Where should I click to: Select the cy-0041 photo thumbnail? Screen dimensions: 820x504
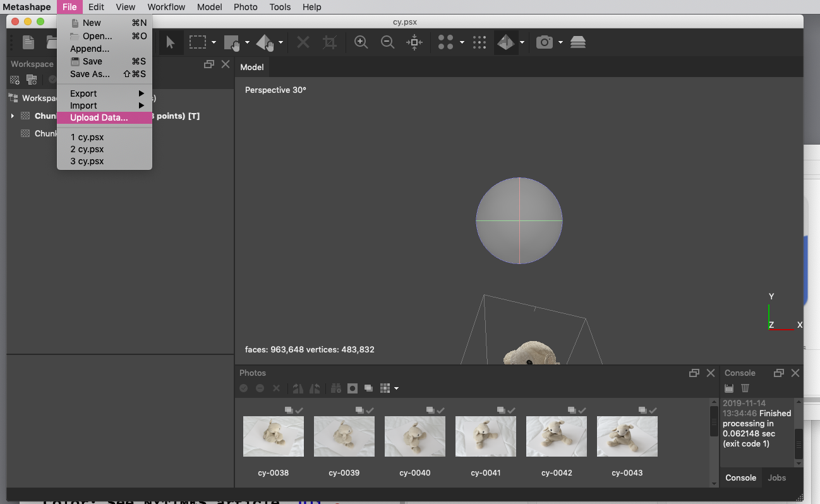(485, 436)
